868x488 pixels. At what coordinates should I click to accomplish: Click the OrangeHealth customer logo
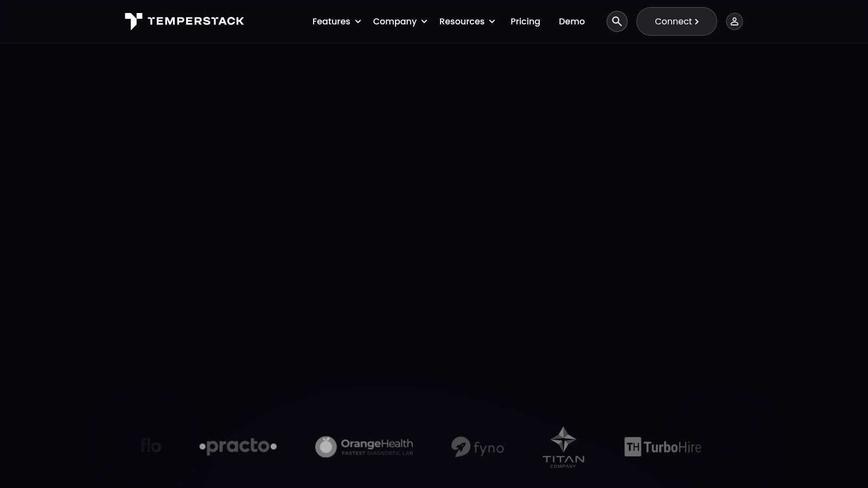(364, 447)
